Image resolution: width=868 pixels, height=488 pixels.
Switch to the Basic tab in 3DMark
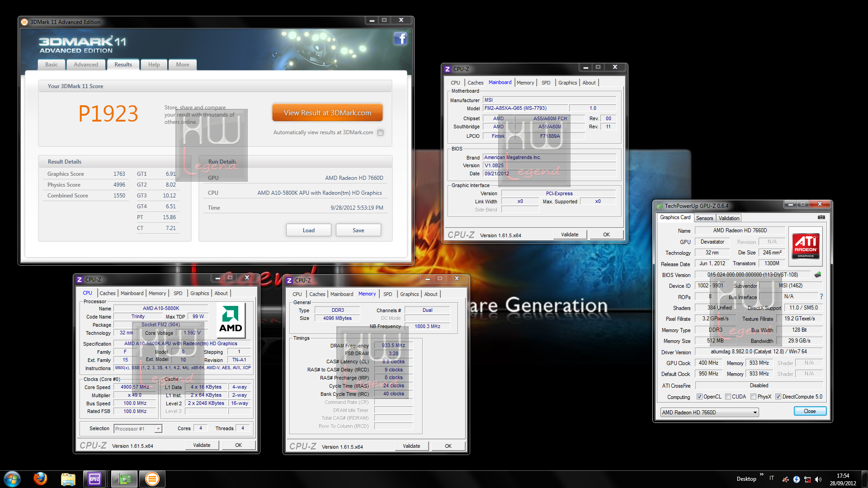click(51, 65)
